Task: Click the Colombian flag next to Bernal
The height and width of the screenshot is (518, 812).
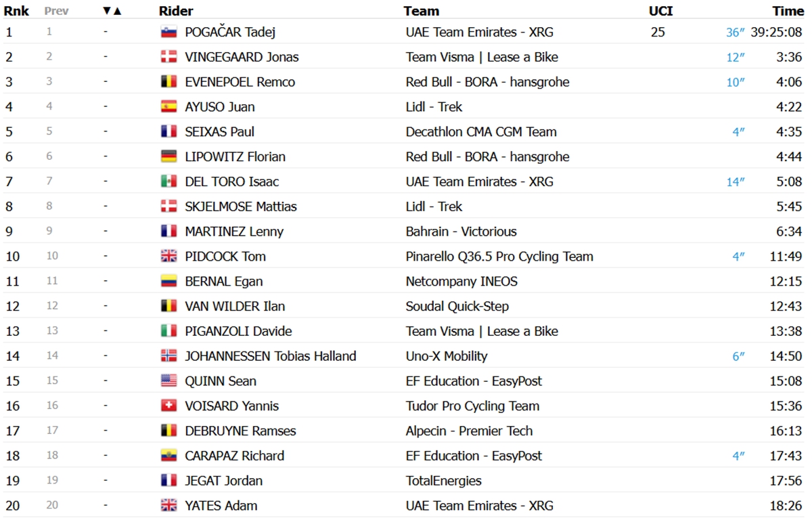Action: coord(168,281)
